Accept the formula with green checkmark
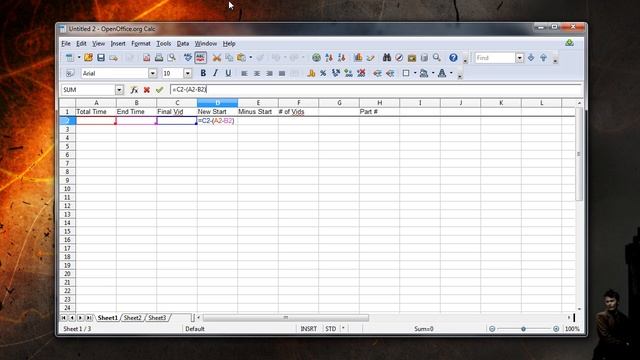The height and width of the screenshot is (360, 640). pos(160,90)
